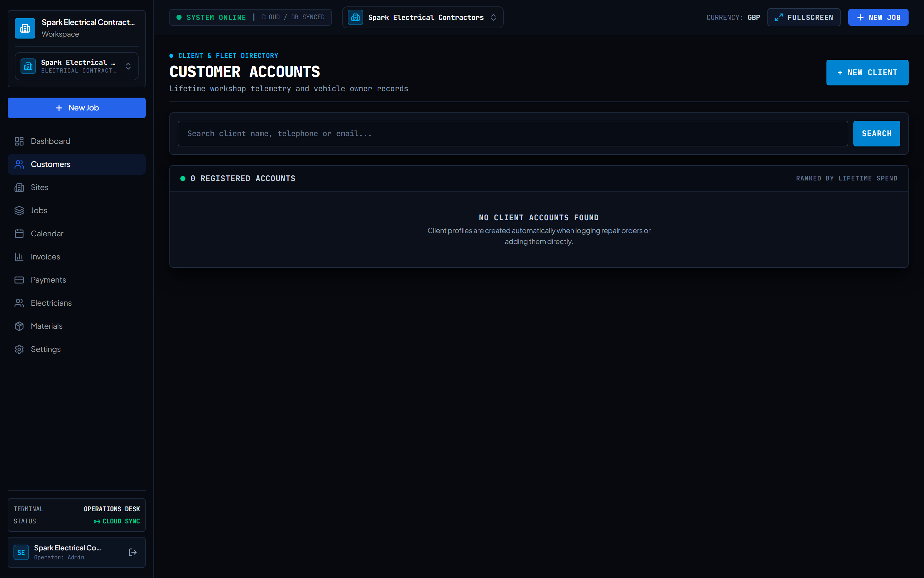Focus the client search input field
The width and height of the screenshot is (924, 578).
click(513, 133)
